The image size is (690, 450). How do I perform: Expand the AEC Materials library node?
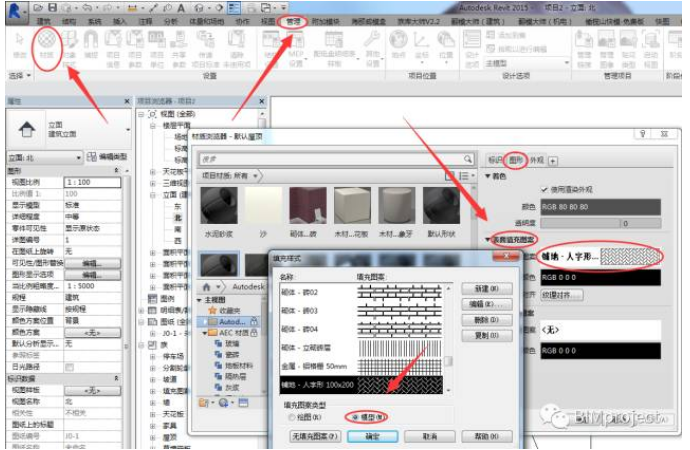[x=205, y=333]
